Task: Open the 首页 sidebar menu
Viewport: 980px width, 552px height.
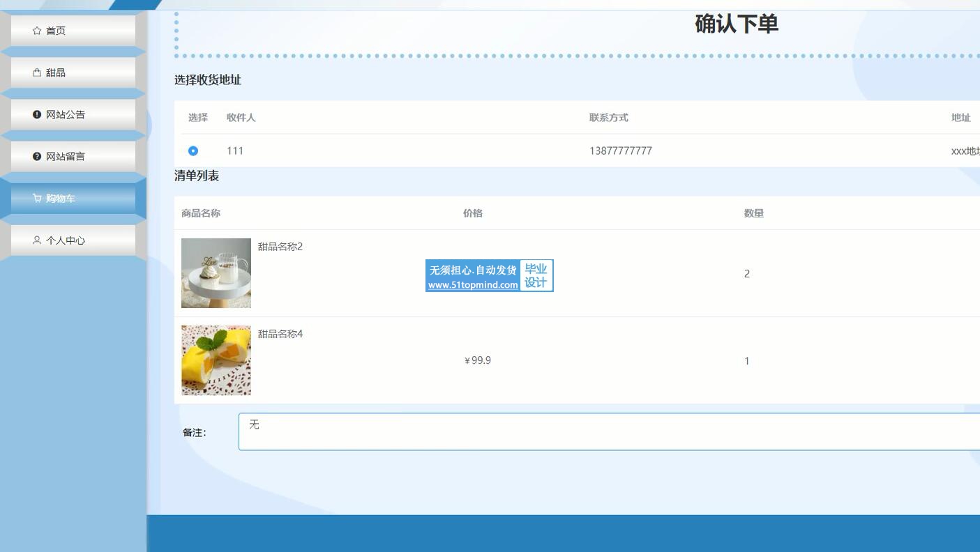Action: tap(73, 31)
